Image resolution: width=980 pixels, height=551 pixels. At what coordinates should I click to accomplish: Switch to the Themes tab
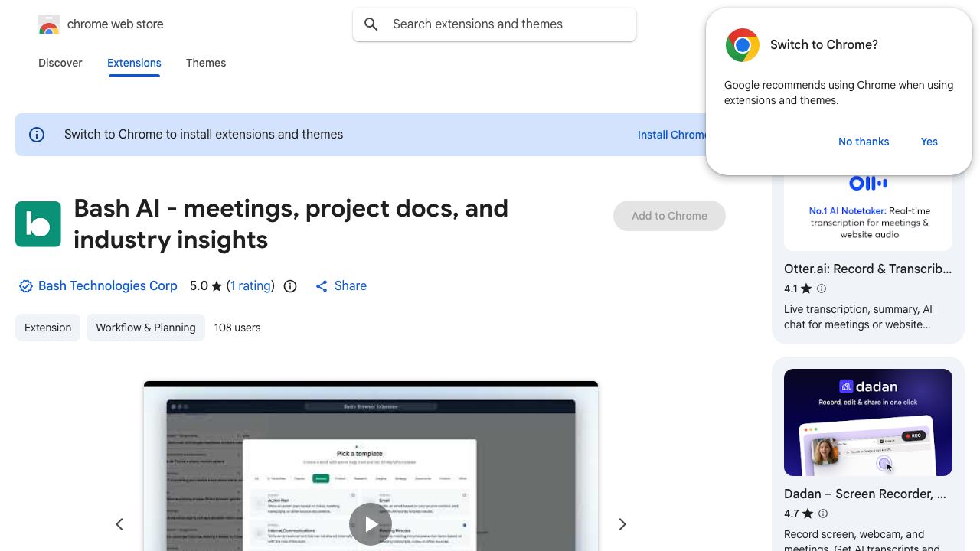coord(206,63)
